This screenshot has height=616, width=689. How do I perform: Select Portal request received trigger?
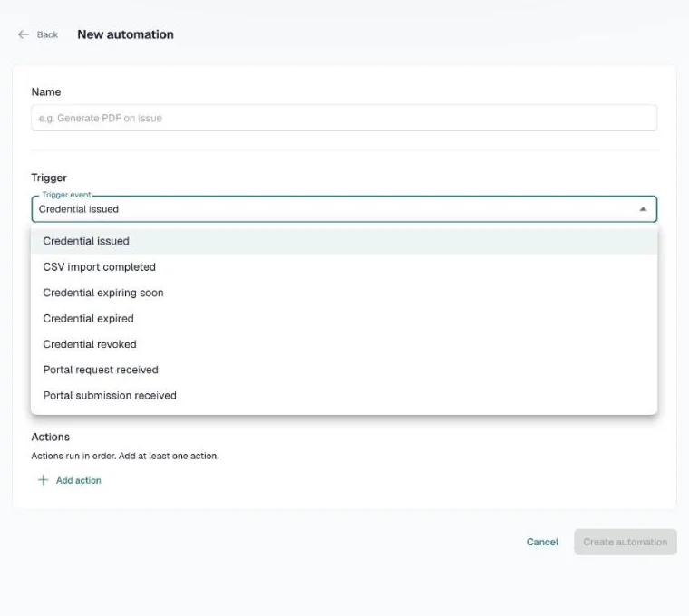(x=344, y=370)
